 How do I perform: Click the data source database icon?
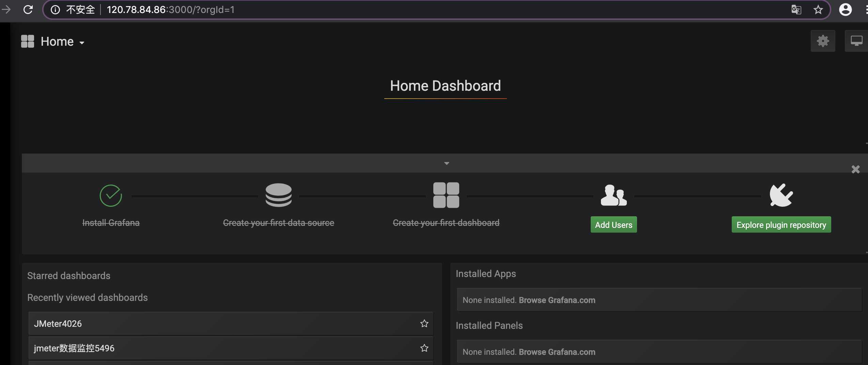point(279,195)
